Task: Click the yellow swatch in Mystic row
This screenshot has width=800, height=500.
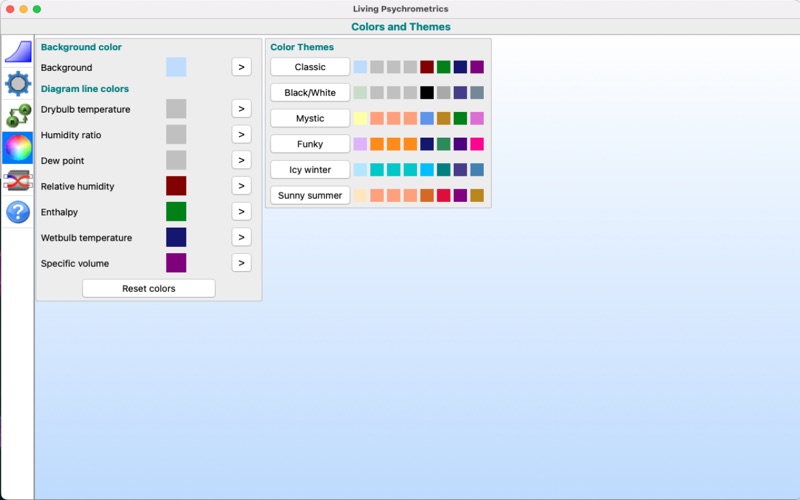Action: pos(360,118)
